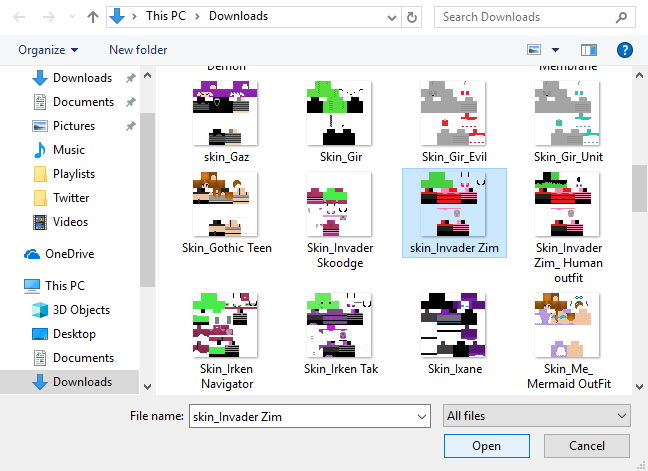Select the Skin_Ixane file thumbnail
Viewport: 648px width, 471px height.
453,325
